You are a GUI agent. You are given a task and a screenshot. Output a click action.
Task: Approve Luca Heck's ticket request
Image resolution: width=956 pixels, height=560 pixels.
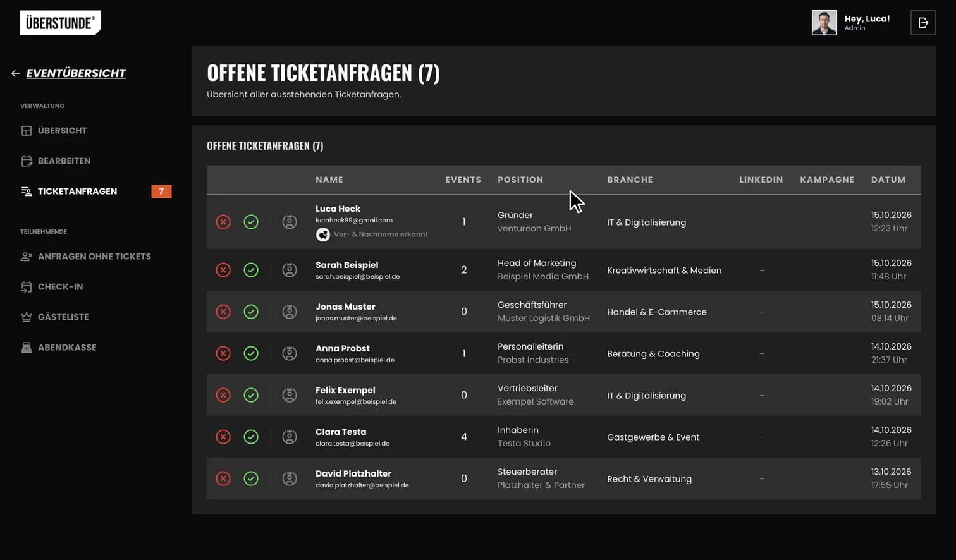pyautogui.click(x=251, y=222)
